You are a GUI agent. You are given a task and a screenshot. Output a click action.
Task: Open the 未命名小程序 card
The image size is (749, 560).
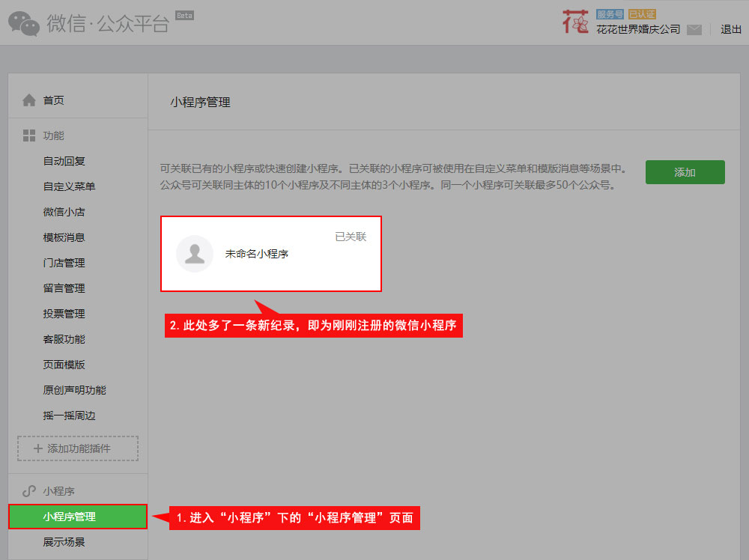click(271, 254)
